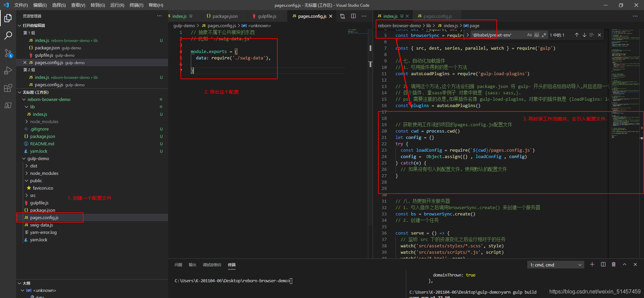The width and height of the screenshot is (644, 298).
Task: Maximize the terminal panel size
Action: tap(625, 264)
